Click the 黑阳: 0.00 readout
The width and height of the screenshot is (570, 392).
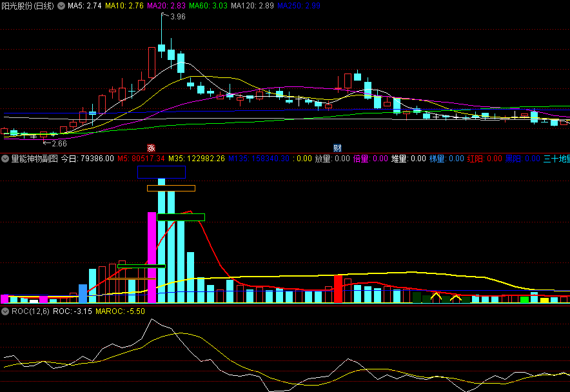(523, 159)
